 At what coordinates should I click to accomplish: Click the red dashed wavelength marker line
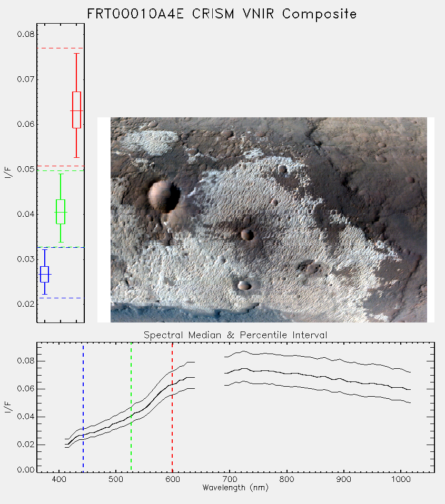(x=172, y=408)
